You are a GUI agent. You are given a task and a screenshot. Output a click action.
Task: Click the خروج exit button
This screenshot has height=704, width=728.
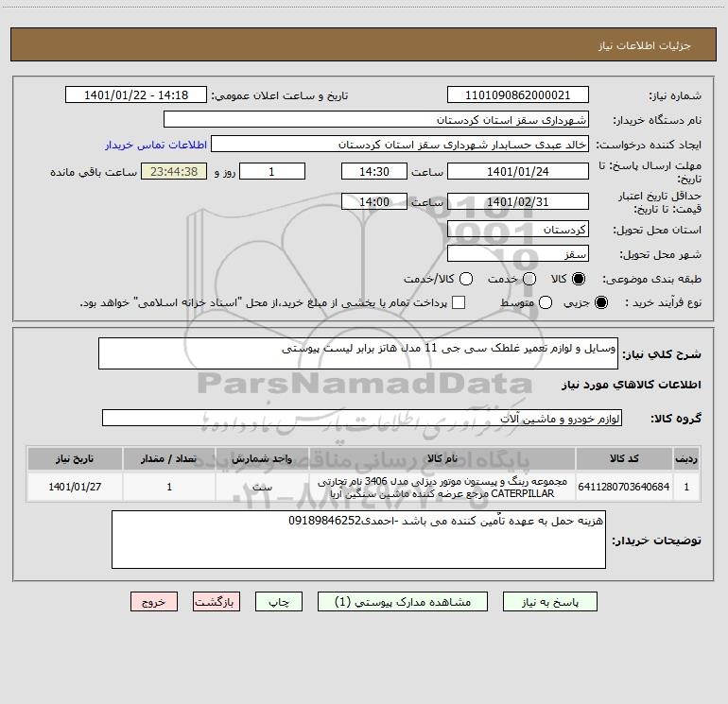pos(154,602)
